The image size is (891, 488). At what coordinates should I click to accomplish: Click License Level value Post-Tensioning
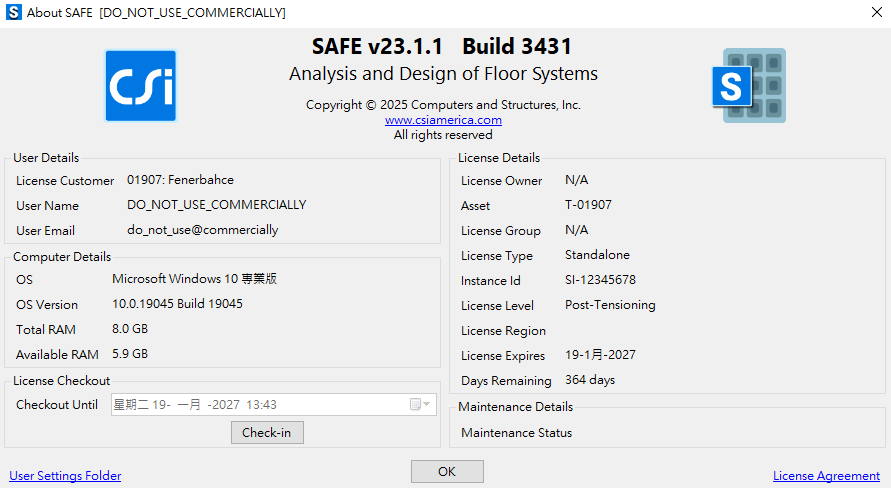[610, 305]
